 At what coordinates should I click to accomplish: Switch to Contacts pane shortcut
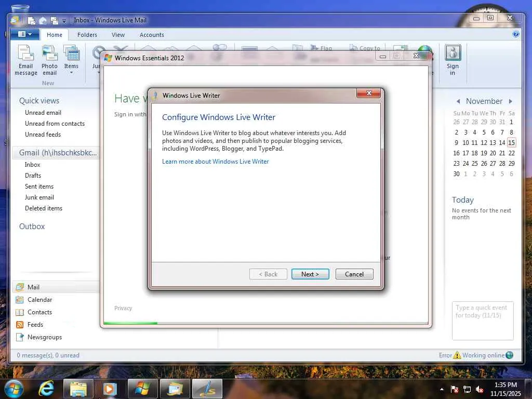pos(39,312)
